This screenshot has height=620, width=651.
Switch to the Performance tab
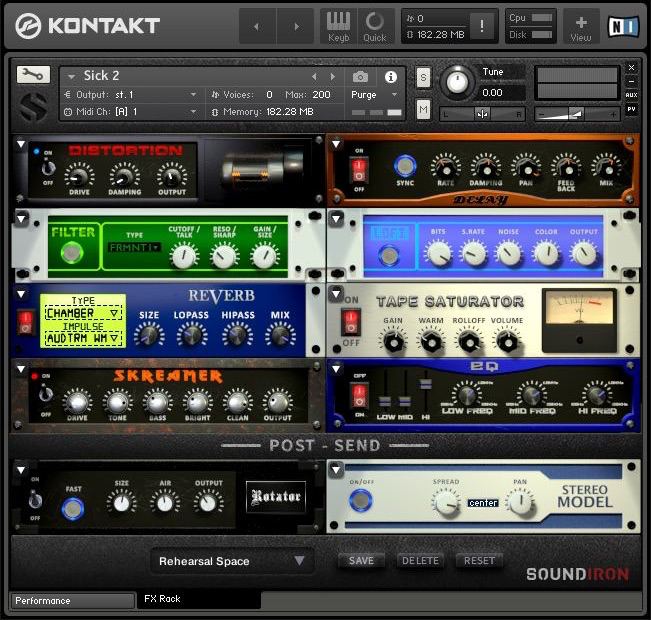click(x=72, y=601)
